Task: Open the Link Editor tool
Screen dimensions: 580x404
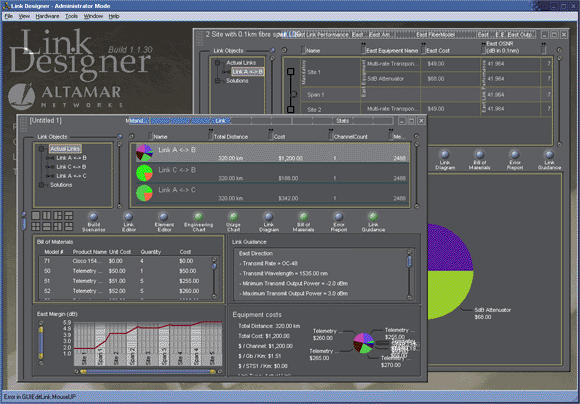Action: tap(128, 222)
